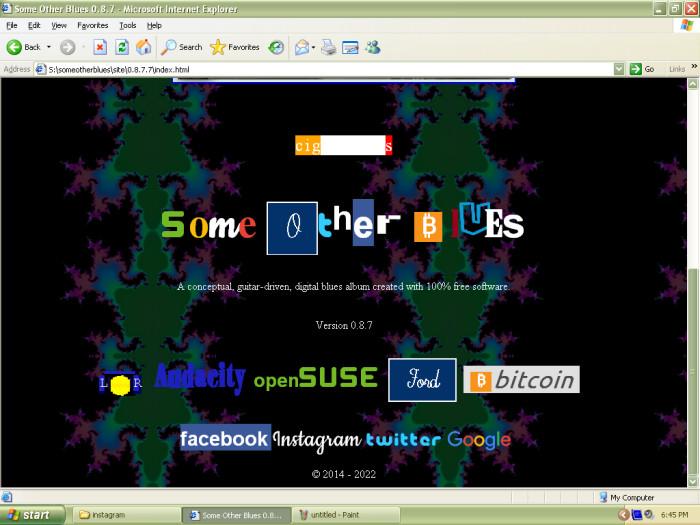Click the address bar URL field

[330, 69]
